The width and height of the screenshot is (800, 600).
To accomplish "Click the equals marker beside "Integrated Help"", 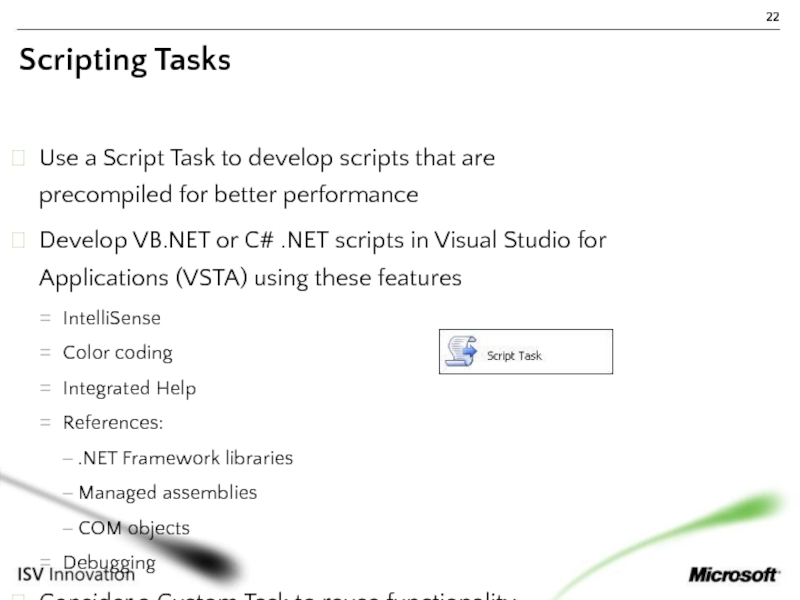I will [46, 389].
